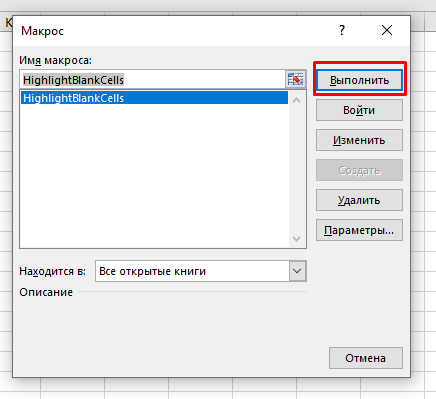436x399 pixels.
Task: Click the question mark help icon
Action: 342,30
